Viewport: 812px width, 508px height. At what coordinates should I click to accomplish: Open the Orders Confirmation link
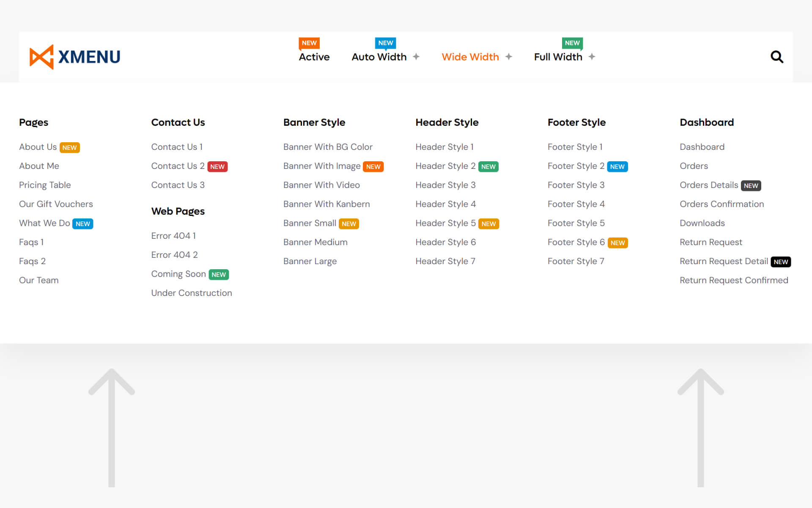(721, 204)
